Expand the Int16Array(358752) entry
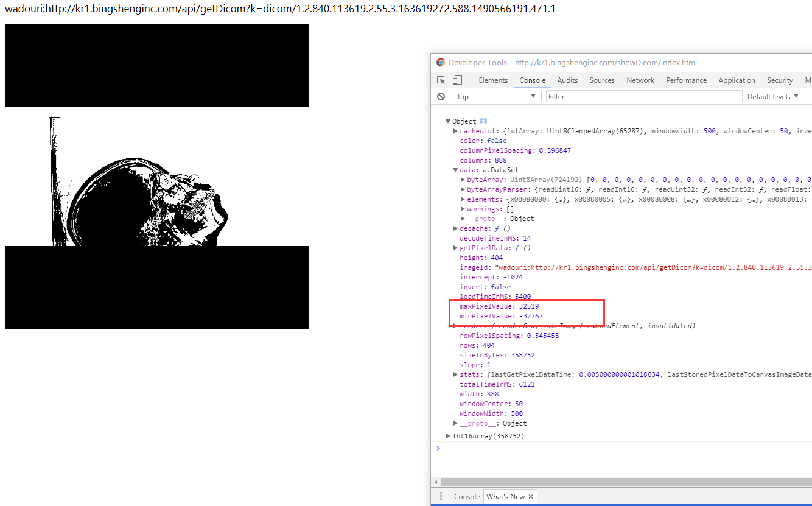 coord(447,435)
